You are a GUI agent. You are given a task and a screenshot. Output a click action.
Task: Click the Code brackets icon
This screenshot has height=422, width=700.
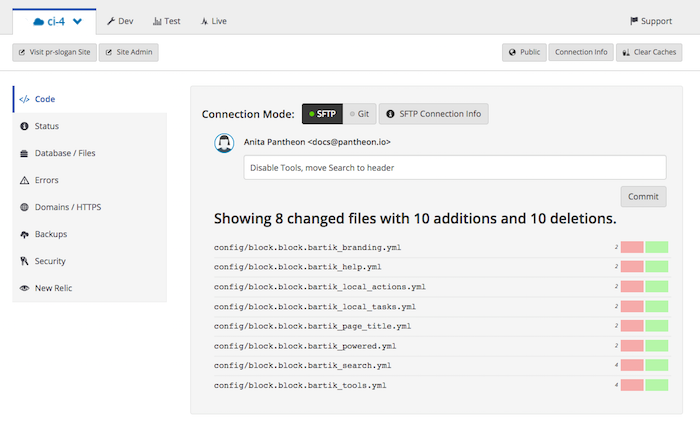24,99
